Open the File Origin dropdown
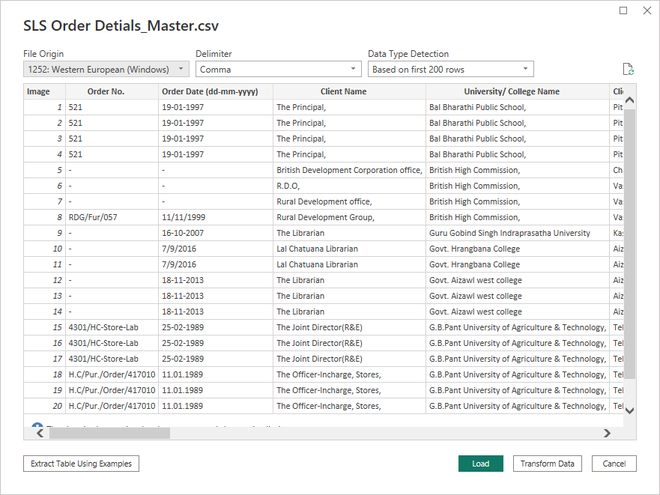The image size is (660, 495). pyautogui.click(x=105, y=69)
